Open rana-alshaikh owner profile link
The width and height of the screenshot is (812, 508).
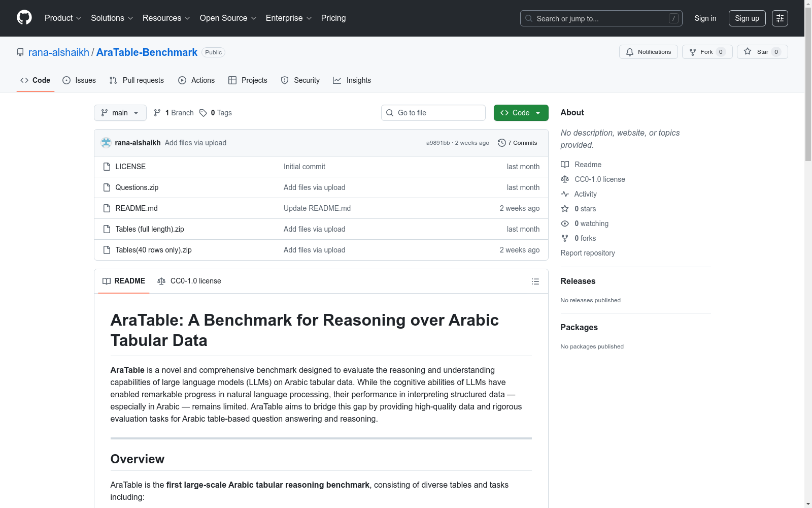coord(59,52)
